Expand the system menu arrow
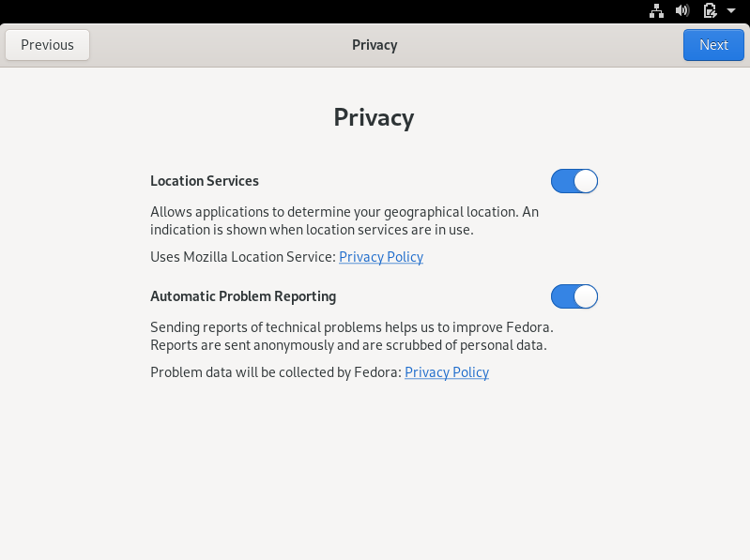Viewport: 750px width, 560px height. (x=731, y=10)
